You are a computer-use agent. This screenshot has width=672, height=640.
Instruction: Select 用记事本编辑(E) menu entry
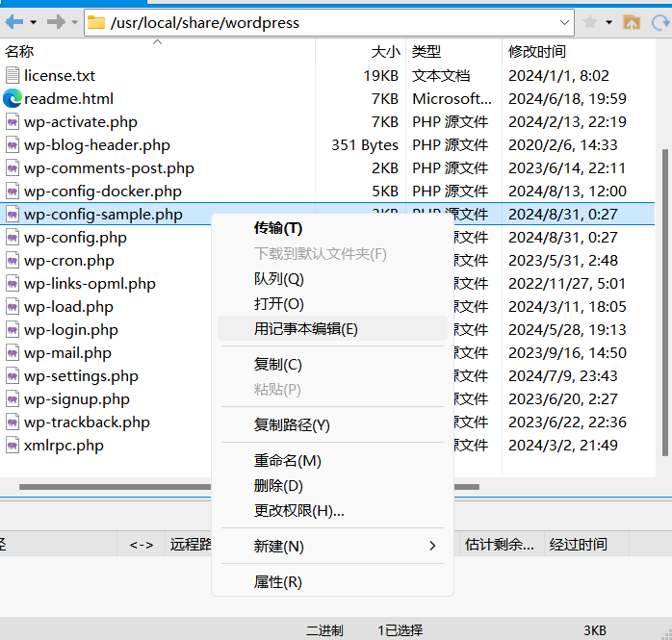(332, 328)
